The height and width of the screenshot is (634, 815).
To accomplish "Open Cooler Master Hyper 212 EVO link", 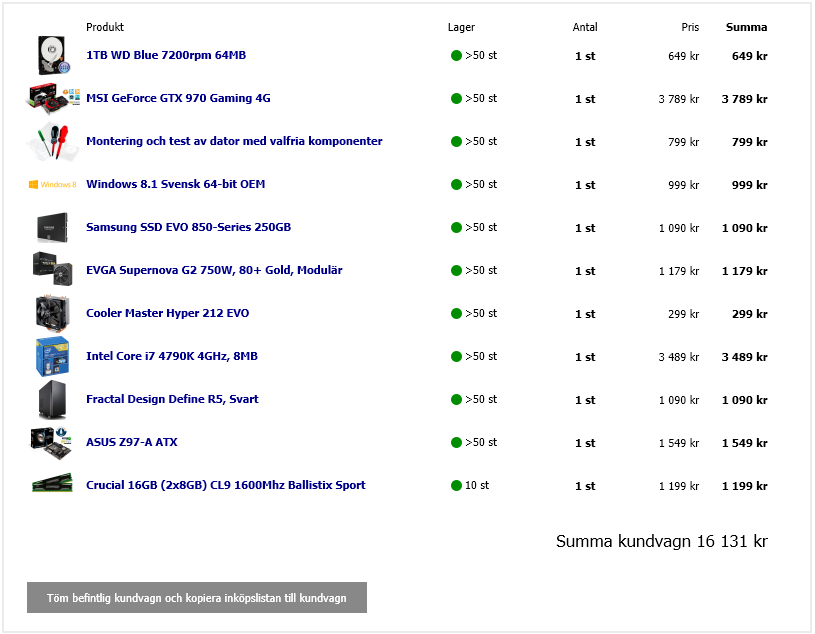I will coord(167,313).
